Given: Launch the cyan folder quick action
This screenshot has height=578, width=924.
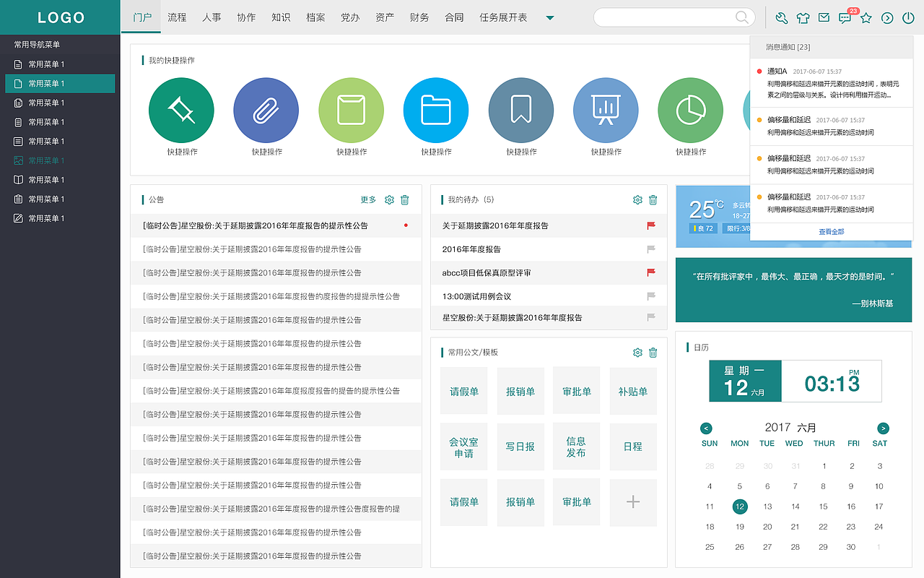Looking at the screenshot, I should pos(436,111).
